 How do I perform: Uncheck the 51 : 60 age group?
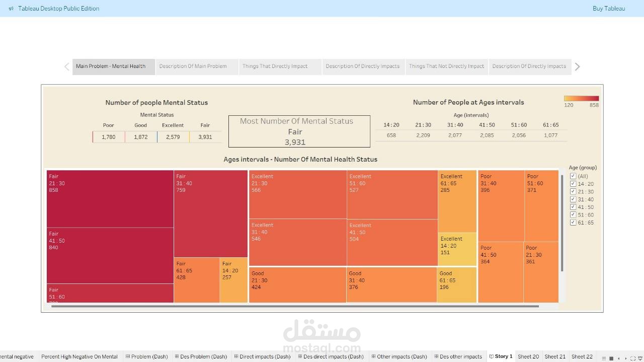(573, 214)
